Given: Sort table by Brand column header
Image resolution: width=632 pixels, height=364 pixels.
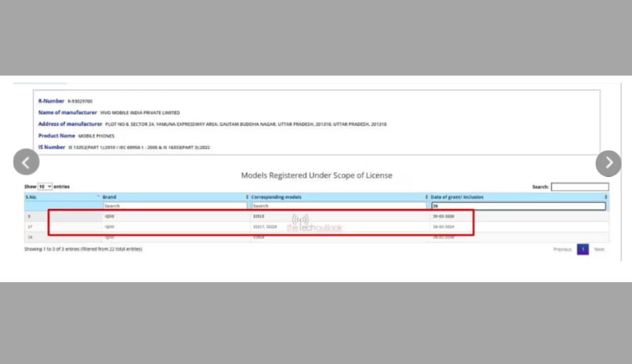Looking at the screenshot, I should point(175,197).
